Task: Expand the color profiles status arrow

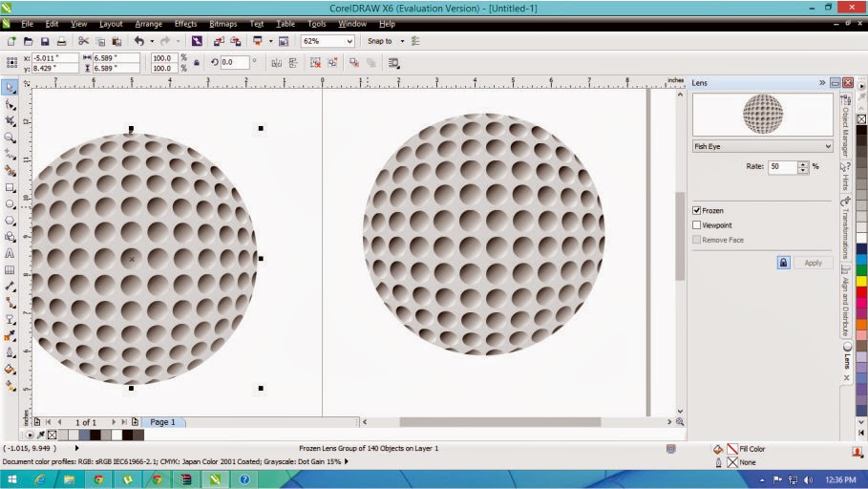Action: [347, 461]
